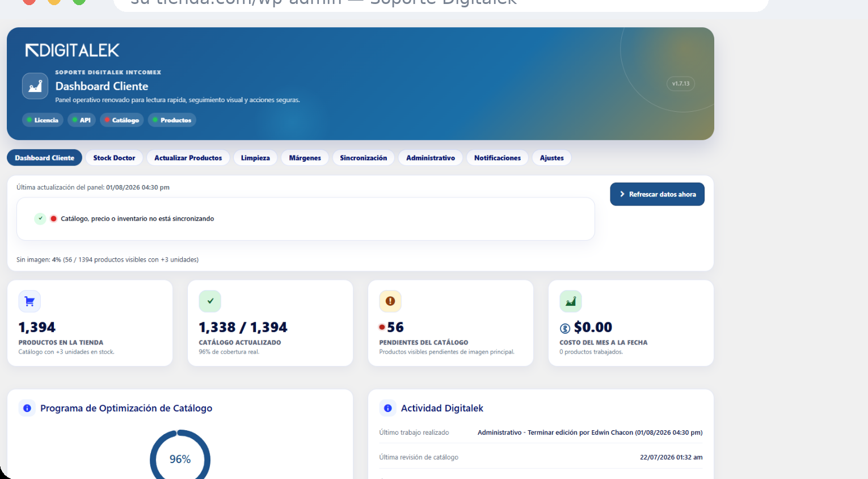Select the Limpieza tab

tap(255, 158)
